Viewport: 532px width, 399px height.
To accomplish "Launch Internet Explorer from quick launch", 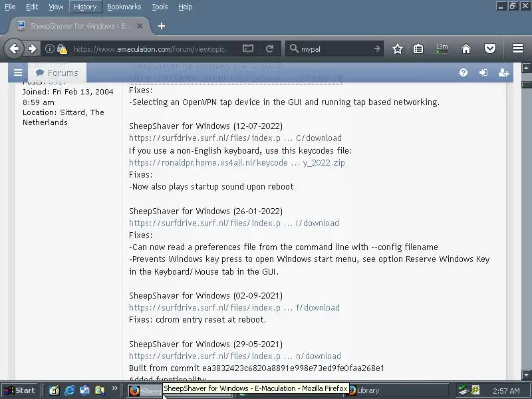I will [70, 390].
